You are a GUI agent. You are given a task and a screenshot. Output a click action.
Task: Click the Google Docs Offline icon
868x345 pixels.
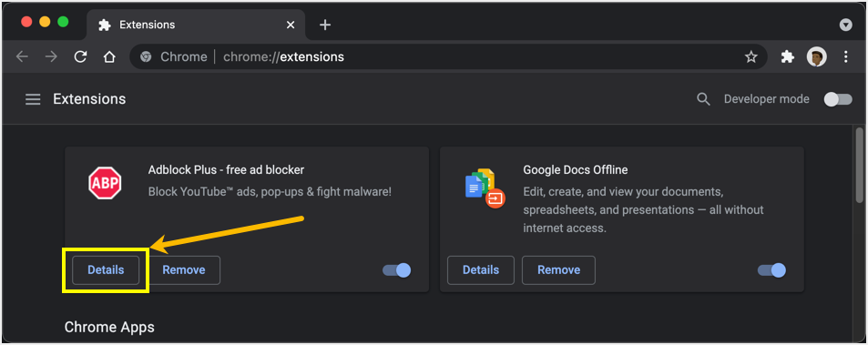tap(485, 188)
